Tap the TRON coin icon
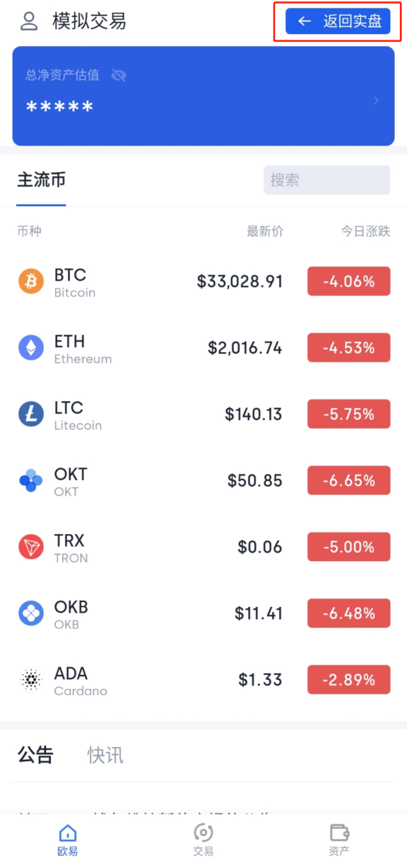Screen dimensions: 407x868 point(31,547)
